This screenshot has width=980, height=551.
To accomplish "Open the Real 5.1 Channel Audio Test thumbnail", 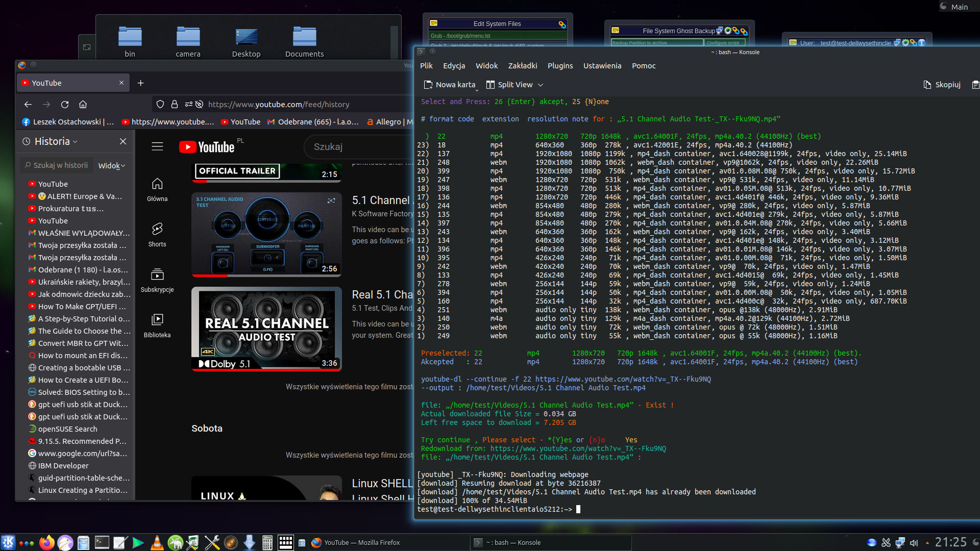I will click(266, 329).
